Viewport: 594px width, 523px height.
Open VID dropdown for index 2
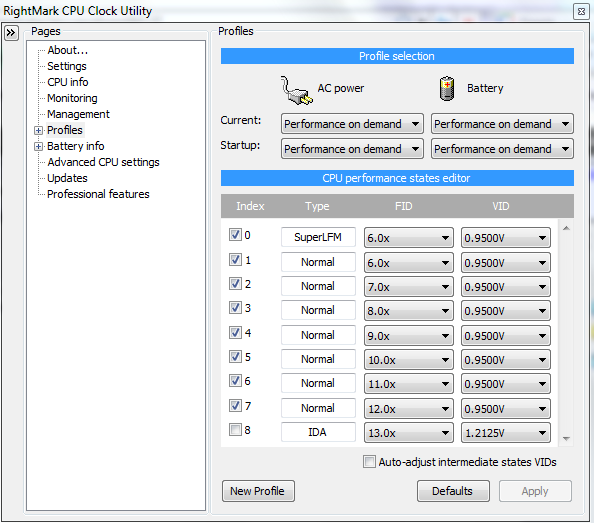tap(506, 287)
